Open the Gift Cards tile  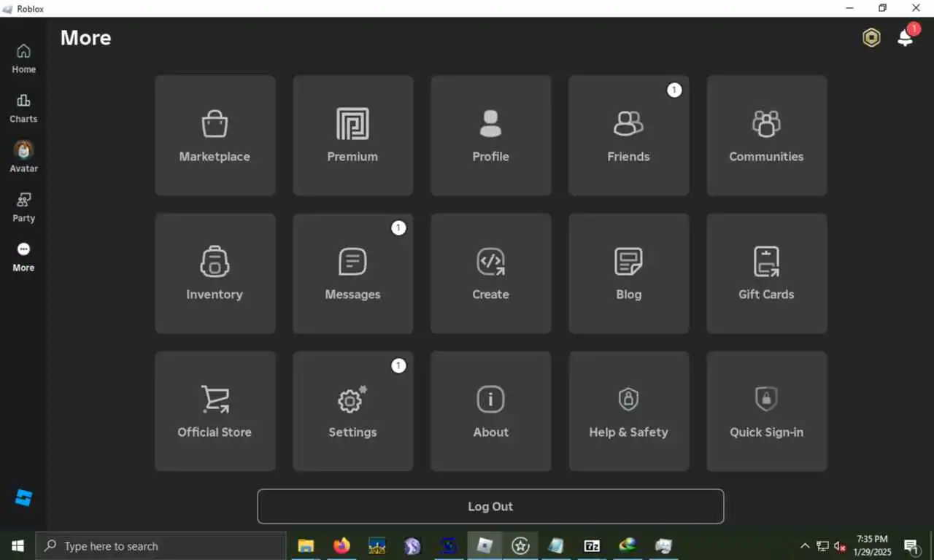pyautogui.click(x=766, y=273)
